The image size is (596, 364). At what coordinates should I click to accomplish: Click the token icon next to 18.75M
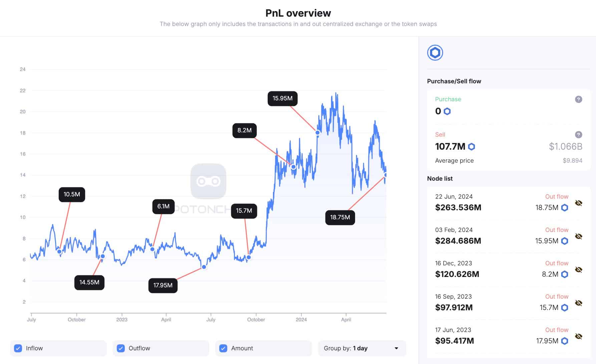pyautogui.click(x=564, y=207)
